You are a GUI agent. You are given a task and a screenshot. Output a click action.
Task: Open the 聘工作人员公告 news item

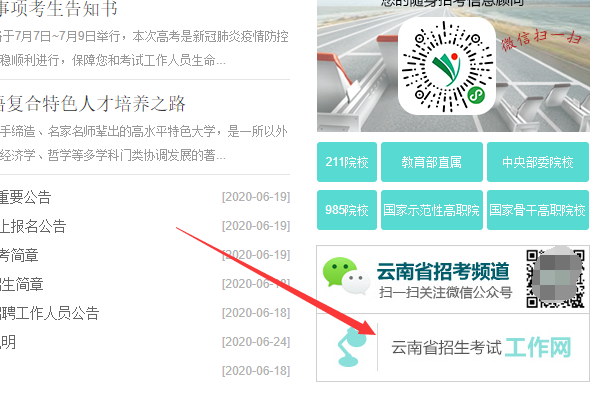(50, 313)
